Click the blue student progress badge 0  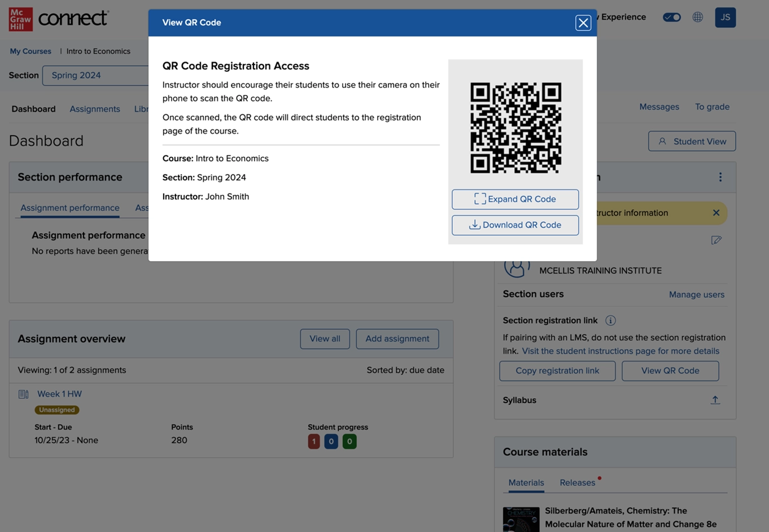pyautogui.click(x=331, y=442)
